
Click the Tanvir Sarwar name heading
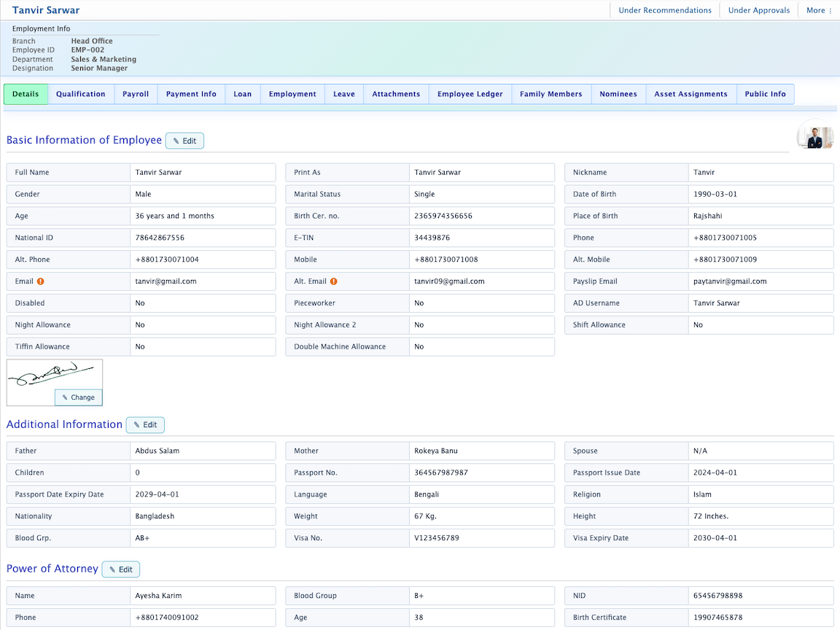(46, 10)
